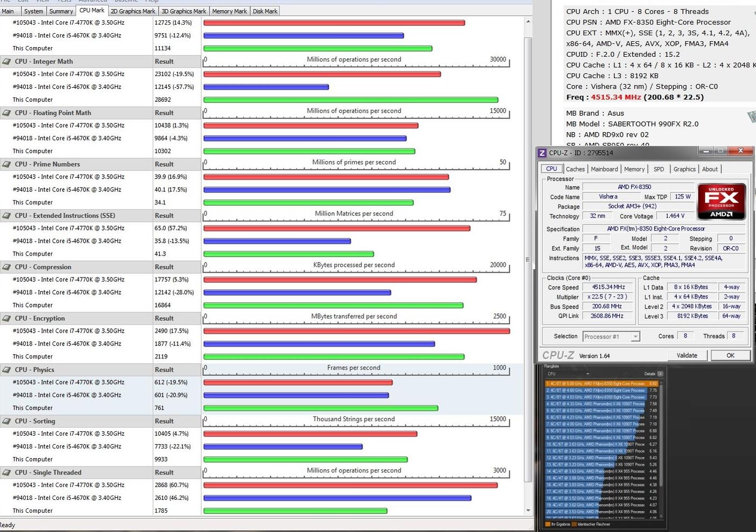Click the 2868 (60.7%) Single Threaded result
Screen dimensions: 756x532
[x=172, y=486]
